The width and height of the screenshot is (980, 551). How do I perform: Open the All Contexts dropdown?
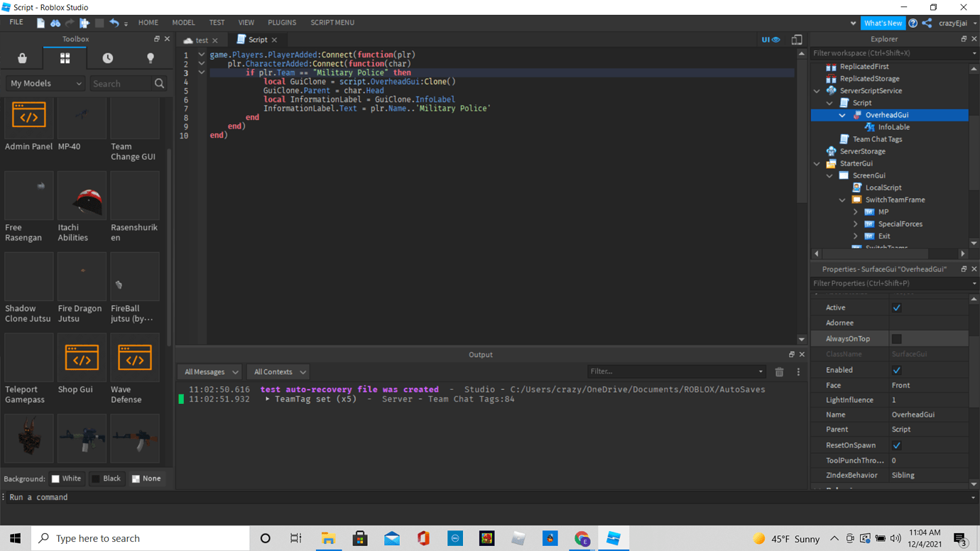[280, 372]
